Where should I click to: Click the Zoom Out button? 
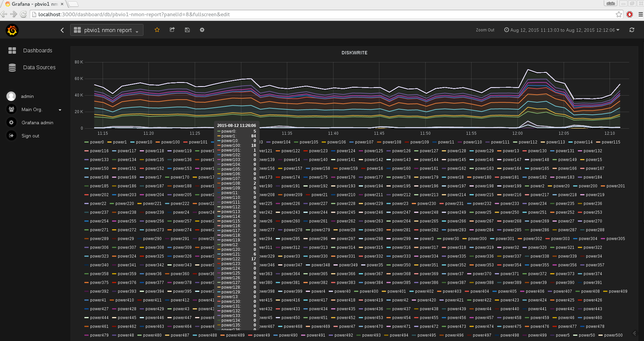pos(485,30)
